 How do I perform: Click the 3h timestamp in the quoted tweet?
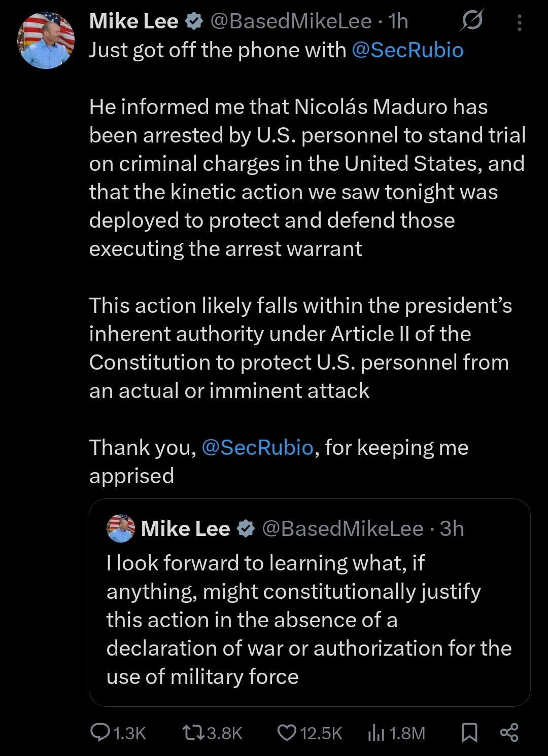(452, 529)
